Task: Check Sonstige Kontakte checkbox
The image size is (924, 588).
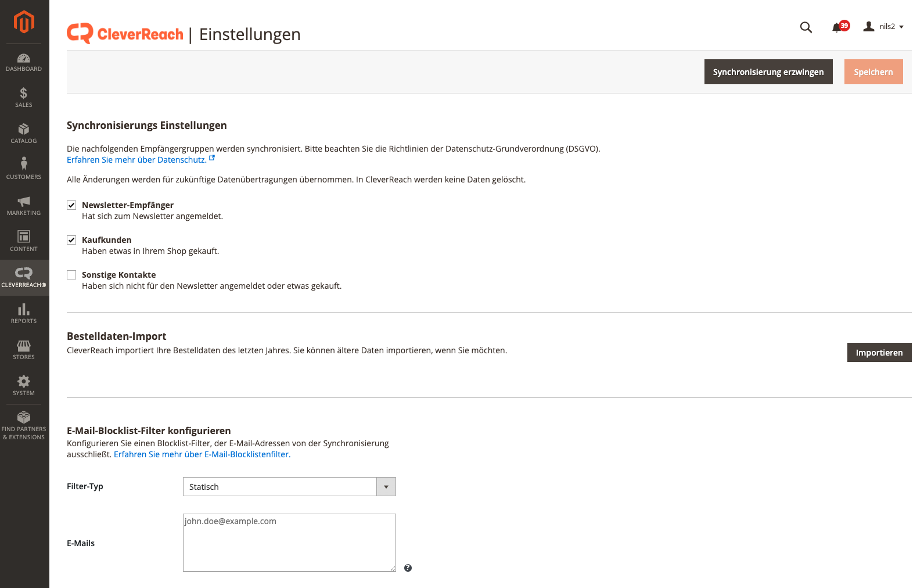Action: (71, 275)
